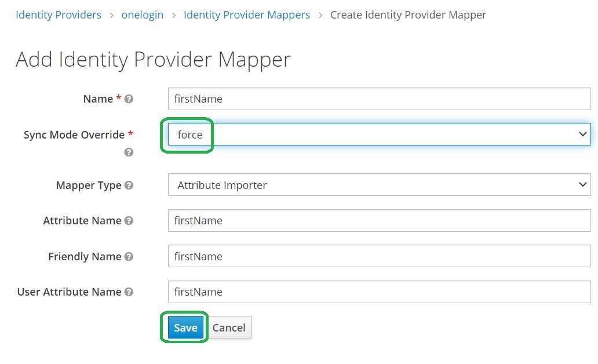Click the Create Identity Provider Mapper breadcrumb
Image resolution: width=598 pixels, height=364 pixels.
coord(408,15)
